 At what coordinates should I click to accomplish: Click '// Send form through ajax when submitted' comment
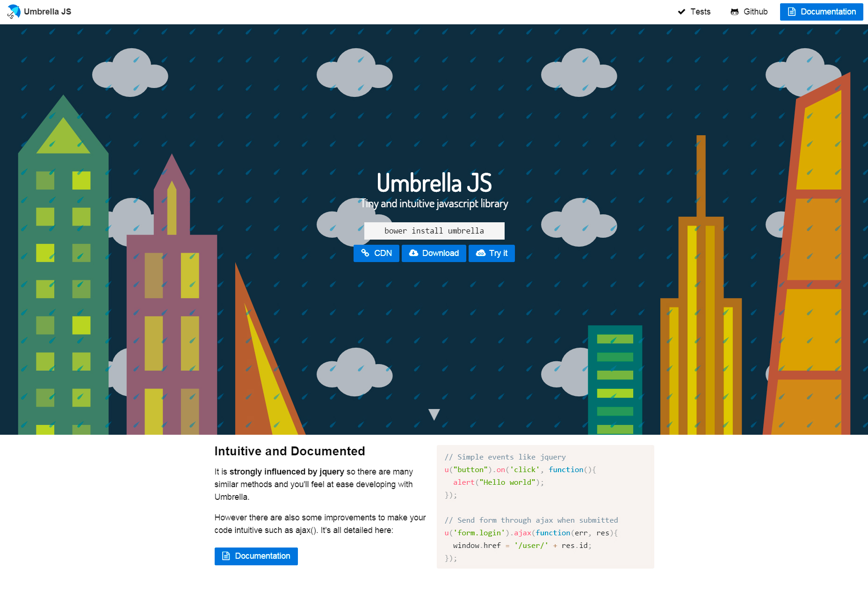coord(531,520)
